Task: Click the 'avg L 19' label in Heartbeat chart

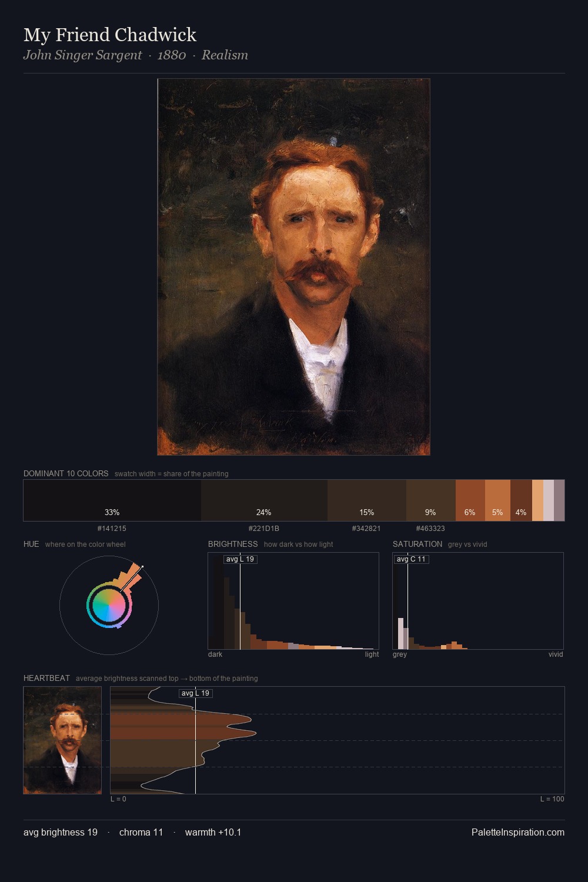Action: (196, 693)
